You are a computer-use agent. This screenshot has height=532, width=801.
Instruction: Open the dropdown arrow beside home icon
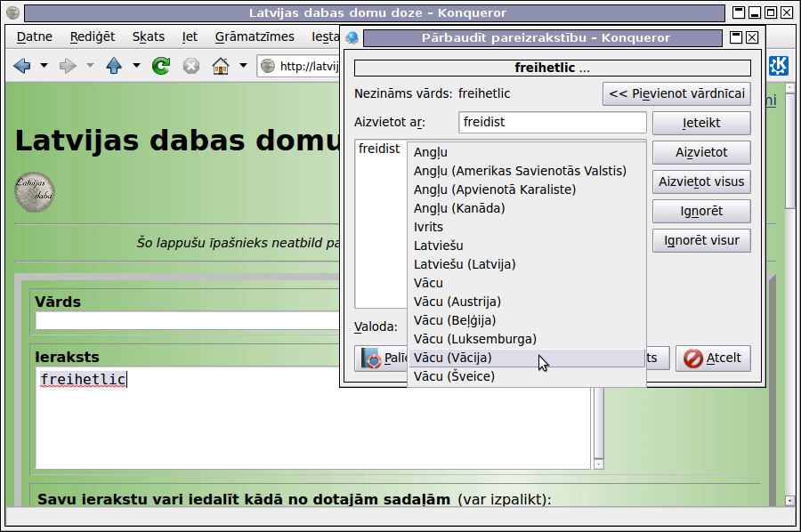[243, 65]
